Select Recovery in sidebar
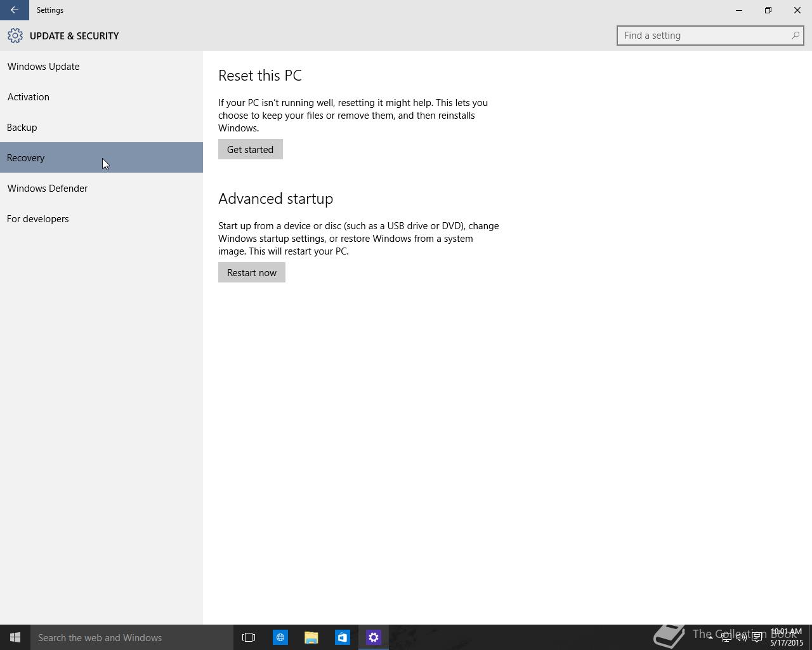The height and width of the screenshot is (650, 812). coord(101,157)
